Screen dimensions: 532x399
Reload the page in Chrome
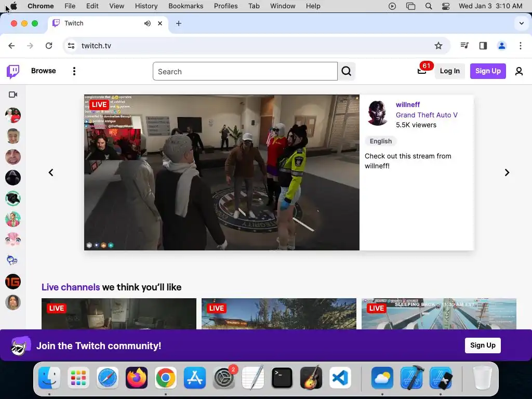pyautogui.click(x=49, y=46)
